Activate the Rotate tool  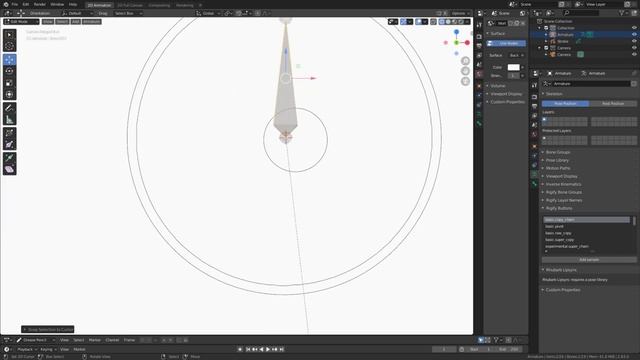(9, 71)
